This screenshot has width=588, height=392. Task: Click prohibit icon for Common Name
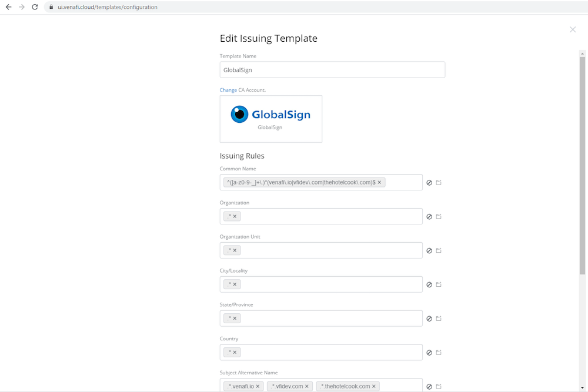tap(429, 183)
